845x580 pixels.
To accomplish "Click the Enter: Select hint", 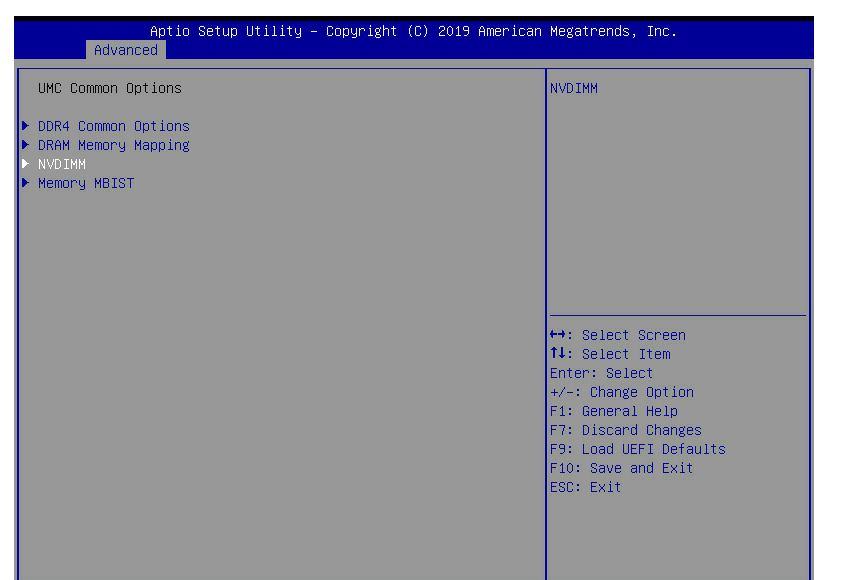I will pos(601,373).
